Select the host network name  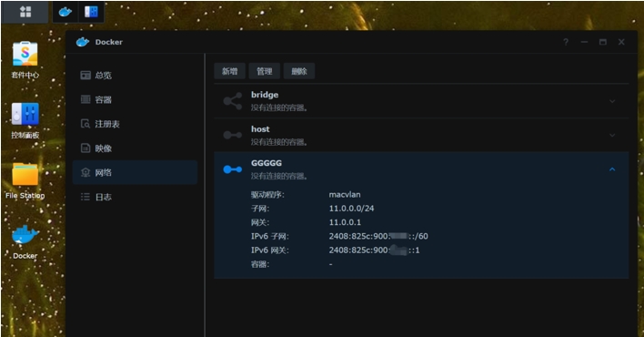pos(260,129)
